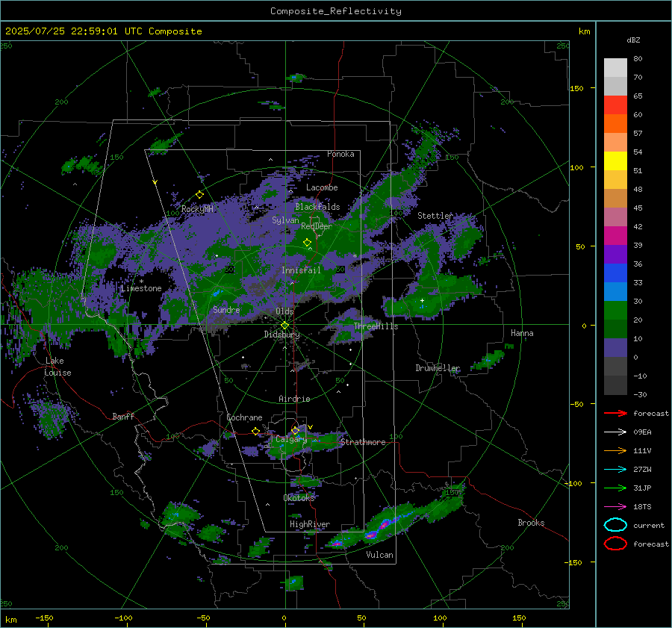Click the Drumheller city label
Image resolution: width=672 pixels, height=628 pixels.
coord(438,368)
